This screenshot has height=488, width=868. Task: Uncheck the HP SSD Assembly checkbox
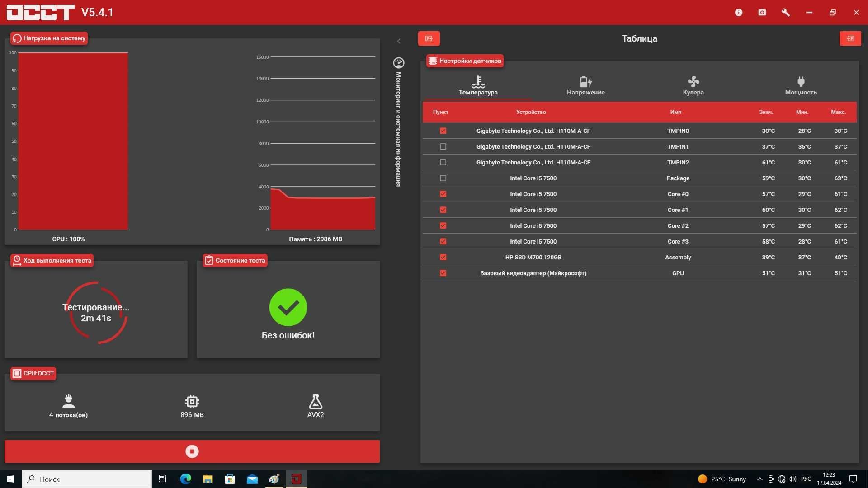click(x=443, y=257)
